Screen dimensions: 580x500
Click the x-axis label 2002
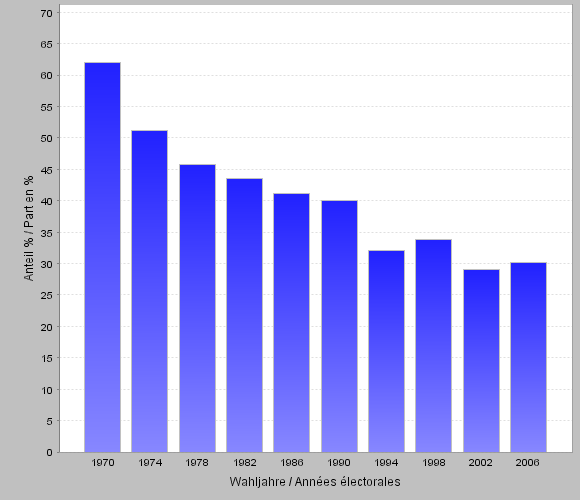(480, 463)
